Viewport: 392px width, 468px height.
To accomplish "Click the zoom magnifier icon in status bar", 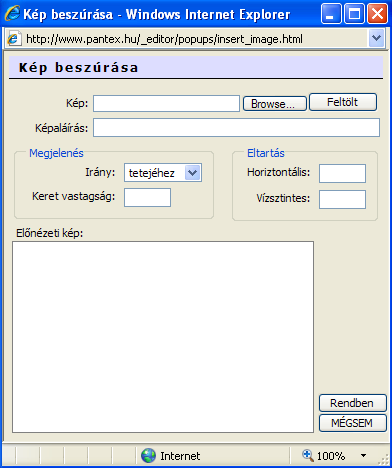I will (307, 455).
